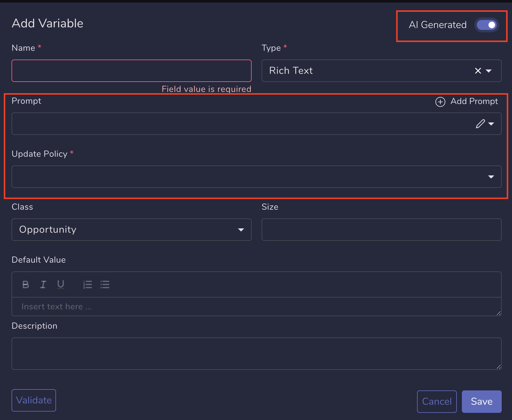The width and height of the screenshot is (512, 420).
Task: Apply italic formatting in Default Value editor
Action: coord(43,284)
